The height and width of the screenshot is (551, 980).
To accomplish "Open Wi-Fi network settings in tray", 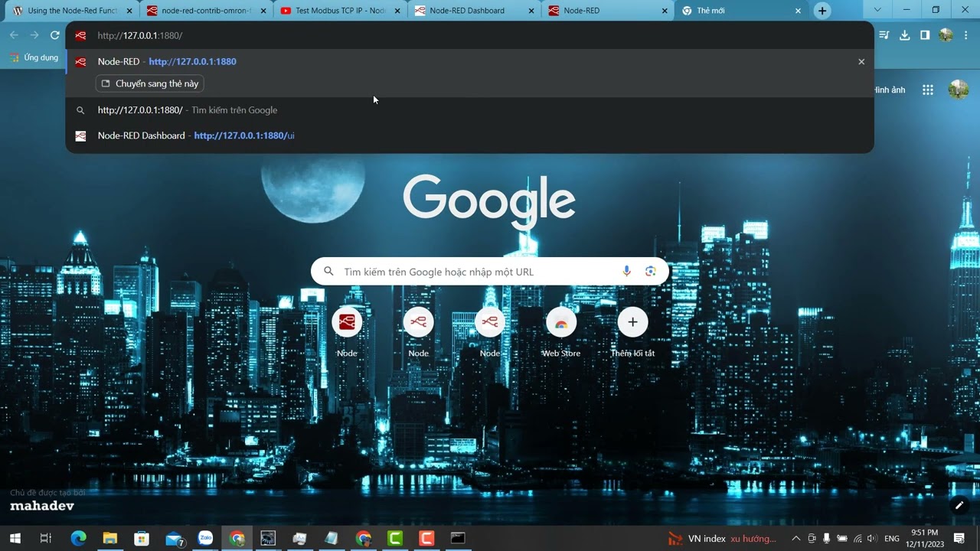I will pos(857,538).
